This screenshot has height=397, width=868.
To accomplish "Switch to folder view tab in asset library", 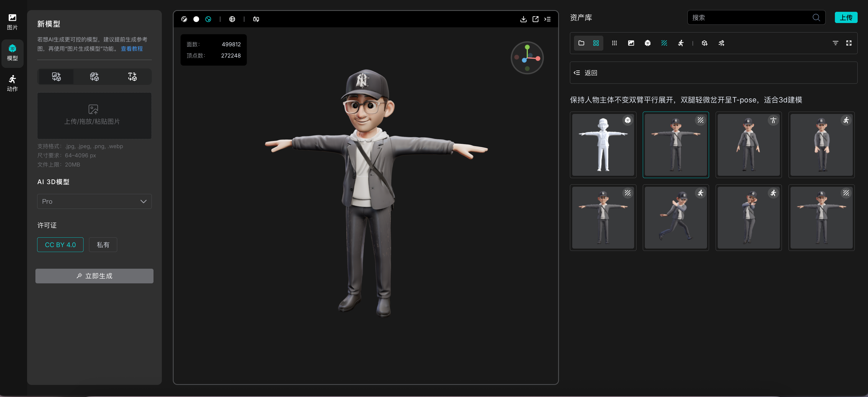I will [x=581, y=43].
